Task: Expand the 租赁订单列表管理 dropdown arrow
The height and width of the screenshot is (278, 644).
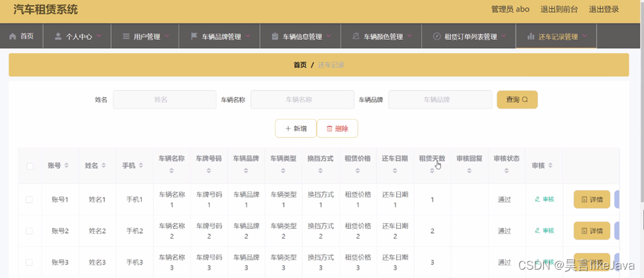Action: 504,36
